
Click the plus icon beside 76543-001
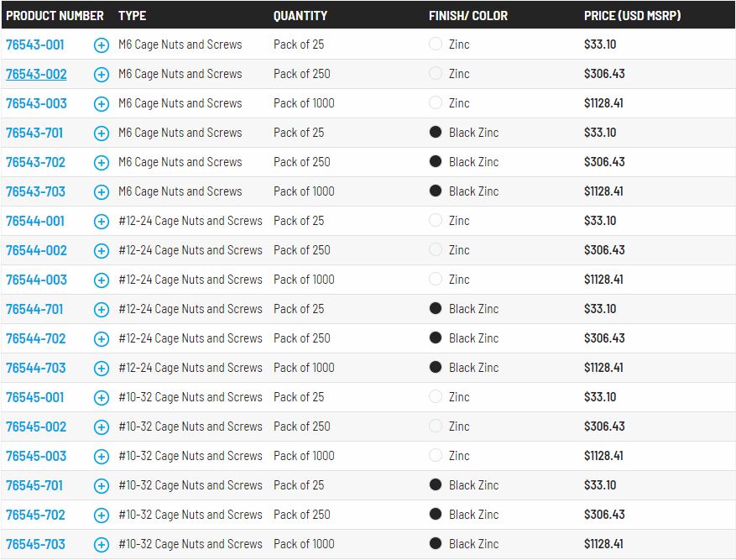point(102,45)
